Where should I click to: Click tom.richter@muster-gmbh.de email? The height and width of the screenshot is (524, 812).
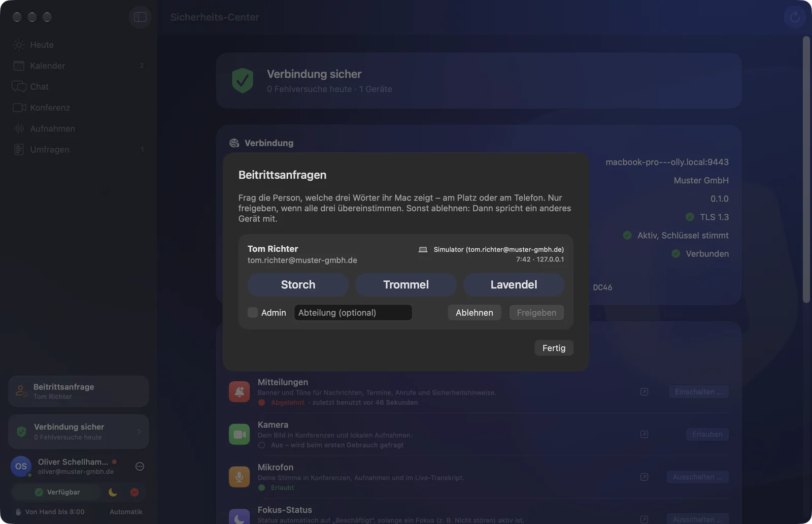click(302, 260)
